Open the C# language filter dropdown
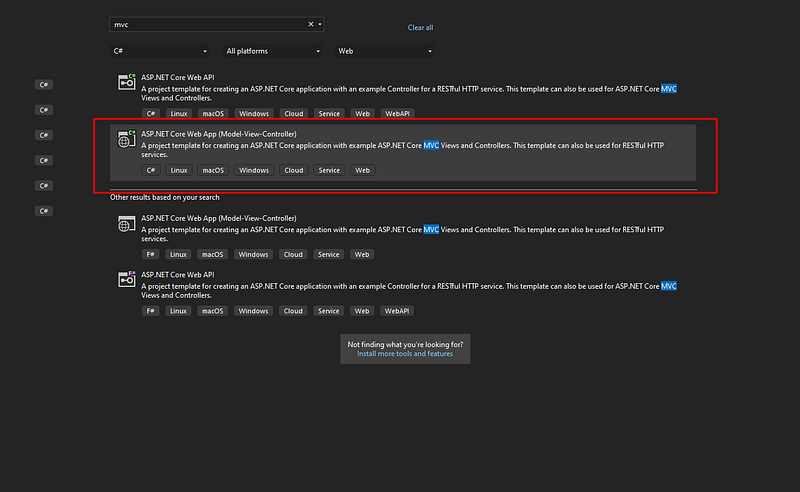 [160, 51]
